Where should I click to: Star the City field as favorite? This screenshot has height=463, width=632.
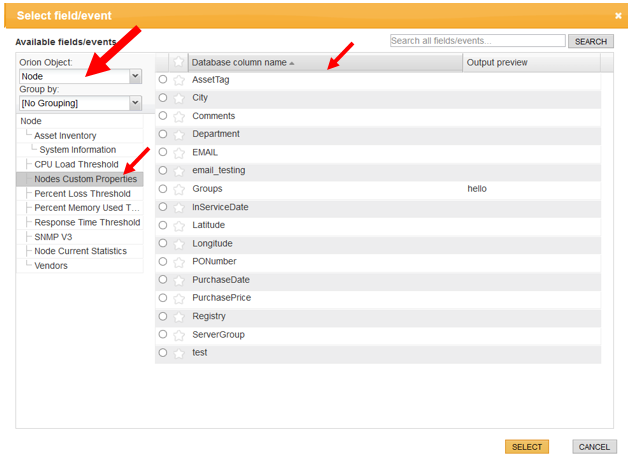coord(179,98)
